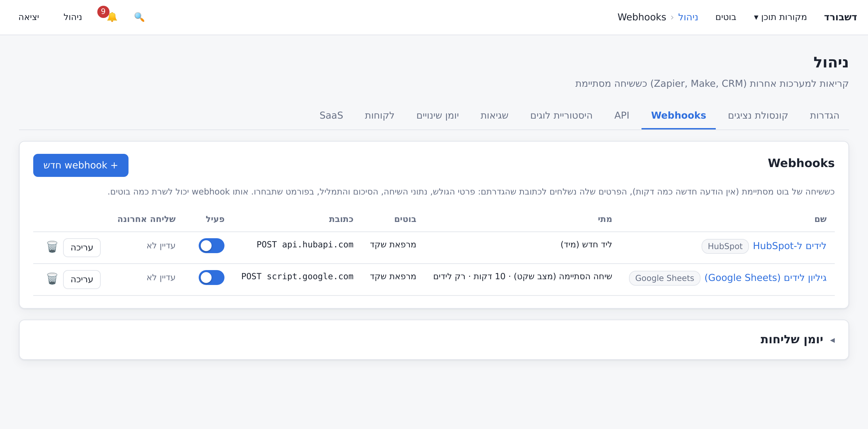This screenshot has height=429, width=868.
Task: Click the שליחה אחרונה column header
Action: pyautogui.click(x=146, y=219)
